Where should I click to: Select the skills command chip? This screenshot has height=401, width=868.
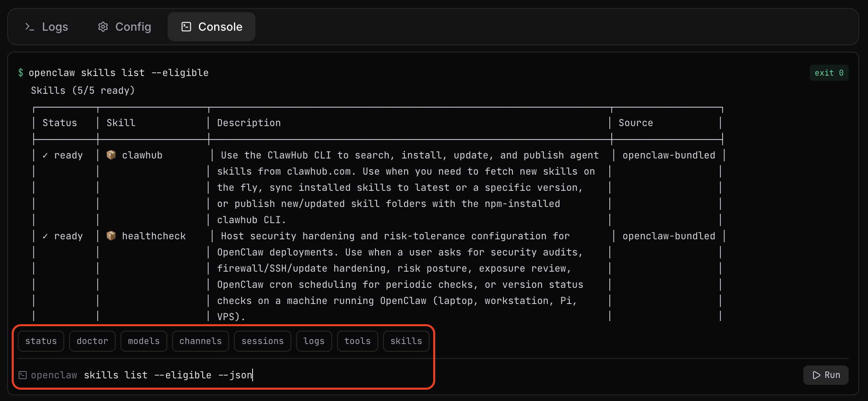click(406, 341)
